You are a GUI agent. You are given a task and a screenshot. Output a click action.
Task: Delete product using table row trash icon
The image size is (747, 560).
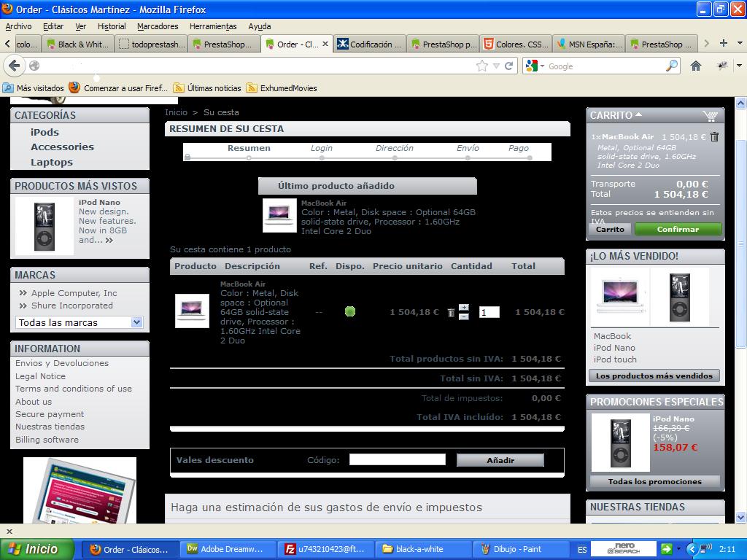tap(451, 312)
